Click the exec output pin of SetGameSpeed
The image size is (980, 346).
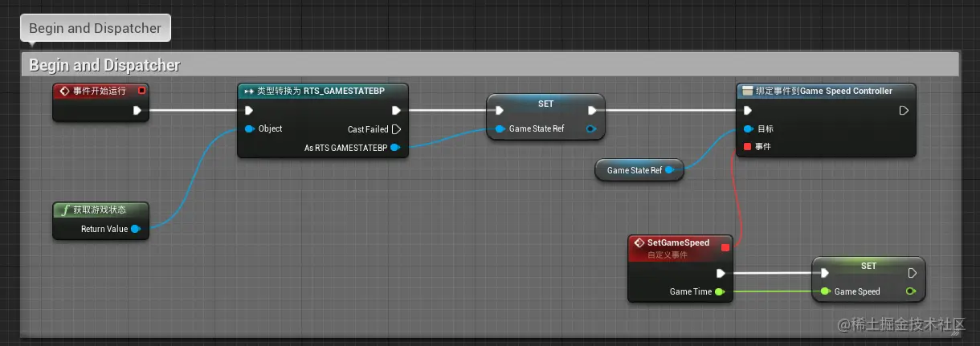click(x=721, y=273)
